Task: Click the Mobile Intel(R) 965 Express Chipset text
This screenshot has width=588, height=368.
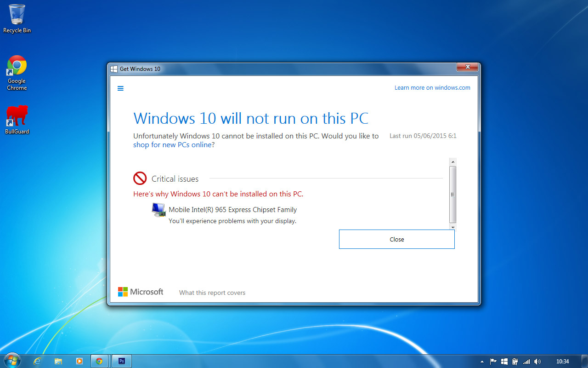Action: click(x=233, y=210)
